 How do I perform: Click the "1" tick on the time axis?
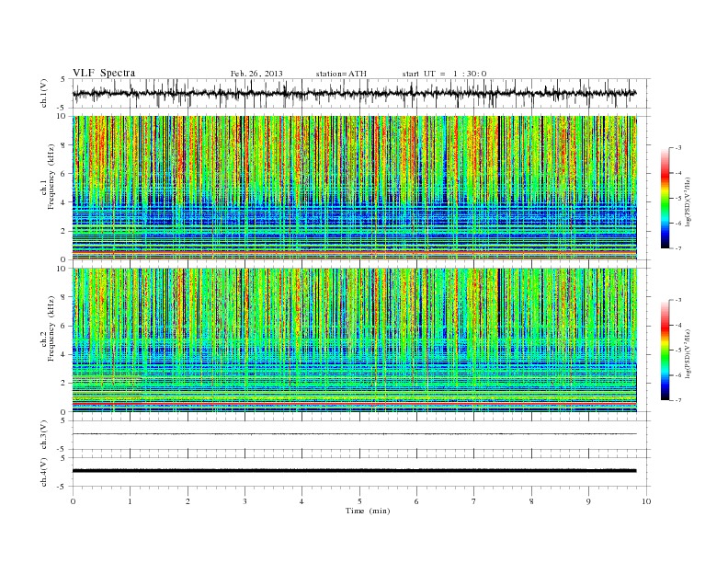(130, 501)
